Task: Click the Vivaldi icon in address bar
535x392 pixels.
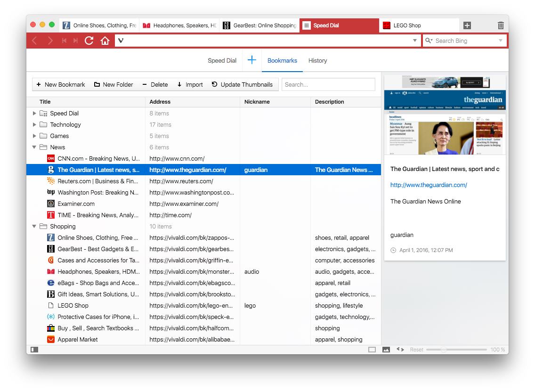Action: (121, 41)
